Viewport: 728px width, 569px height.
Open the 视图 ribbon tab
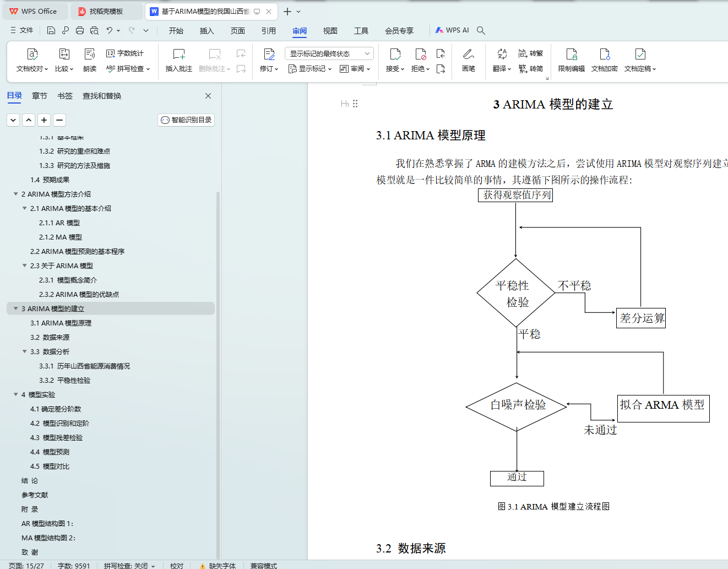330,31
